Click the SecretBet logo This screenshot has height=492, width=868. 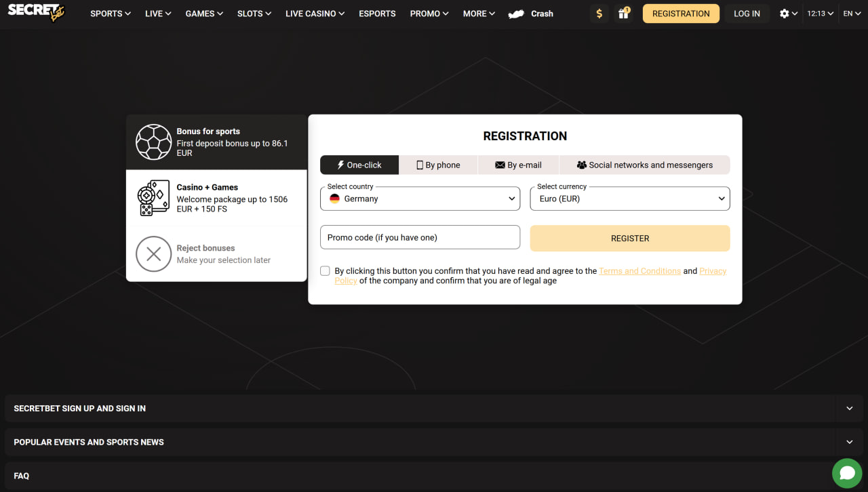[x=37, y=12]
